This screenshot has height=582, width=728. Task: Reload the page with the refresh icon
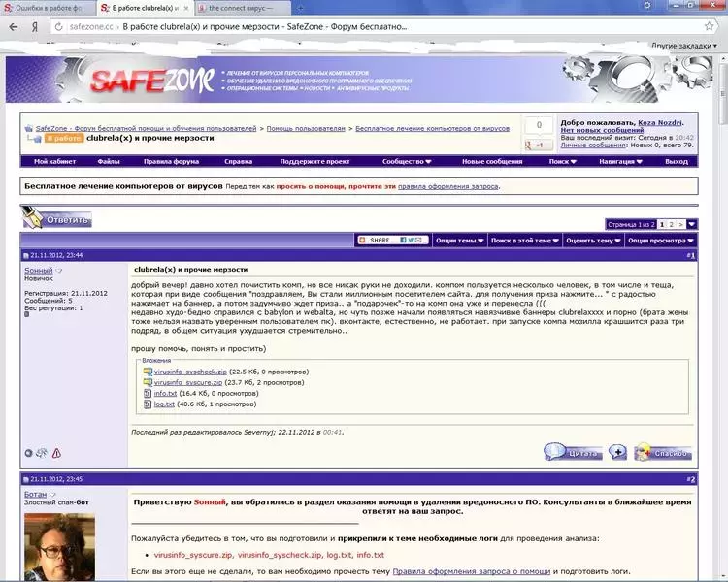click(x=59, y=27)
